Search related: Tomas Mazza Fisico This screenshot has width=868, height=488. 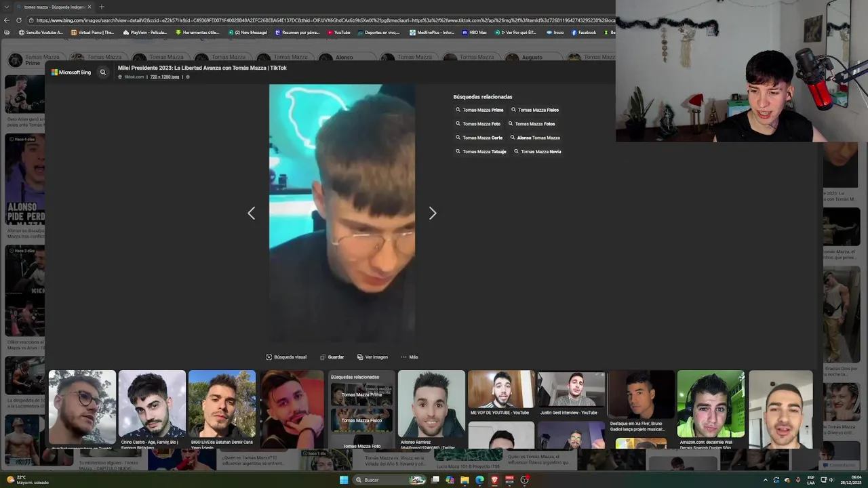click(x=535, y=110)
